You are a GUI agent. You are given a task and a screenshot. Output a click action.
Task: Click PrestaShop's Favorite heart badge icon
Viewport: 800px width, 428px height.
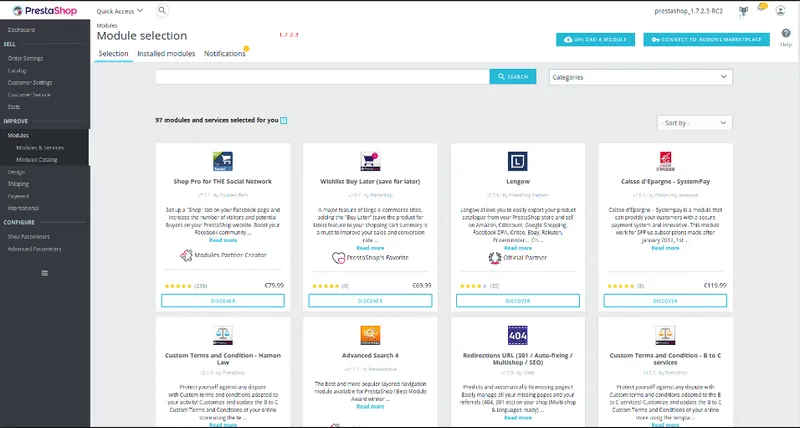click(x=338, y=258)
